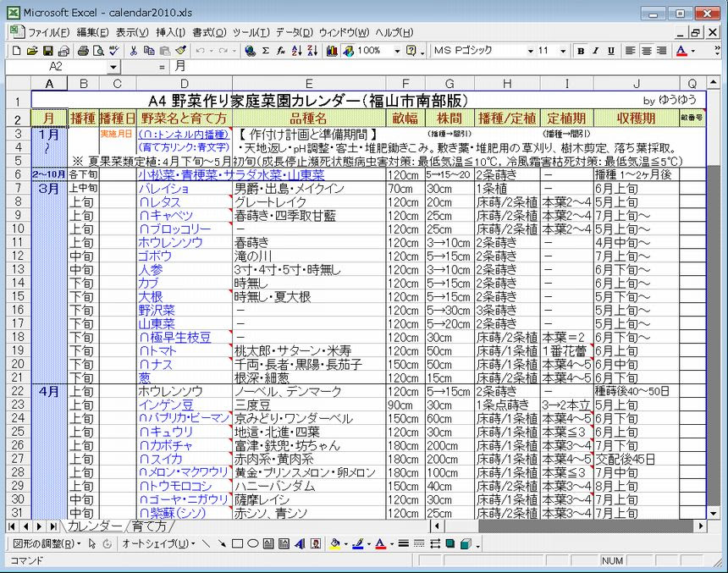Center-align the cell text

tap(646, 51)
